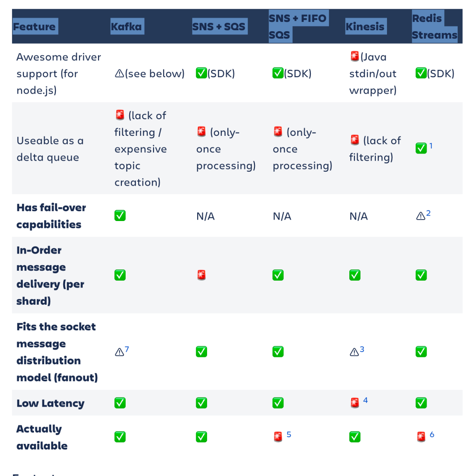
Task: Click warning triangle in Kafka driver support cell
Action: [119, 74]
